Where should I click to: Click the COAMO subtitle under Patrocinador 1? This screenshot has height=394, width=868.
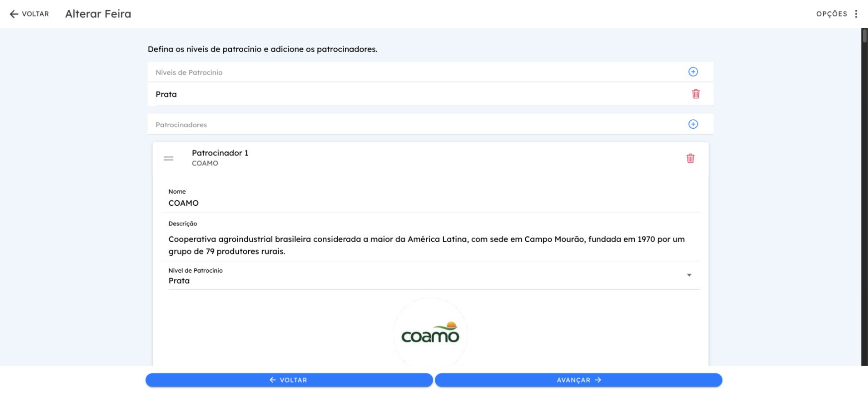pos(205,163)
